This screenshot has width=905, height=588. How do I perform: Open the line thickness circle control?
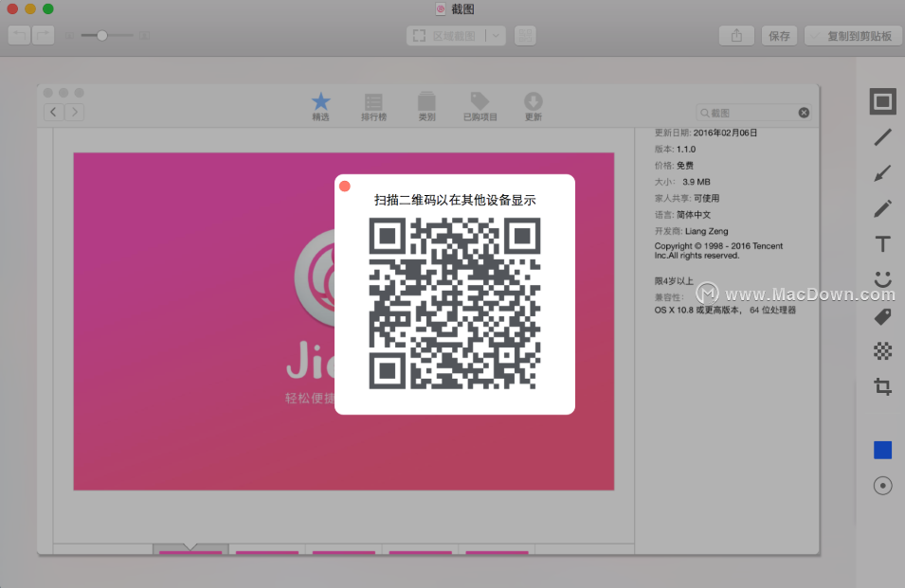[x=882, y=486]
